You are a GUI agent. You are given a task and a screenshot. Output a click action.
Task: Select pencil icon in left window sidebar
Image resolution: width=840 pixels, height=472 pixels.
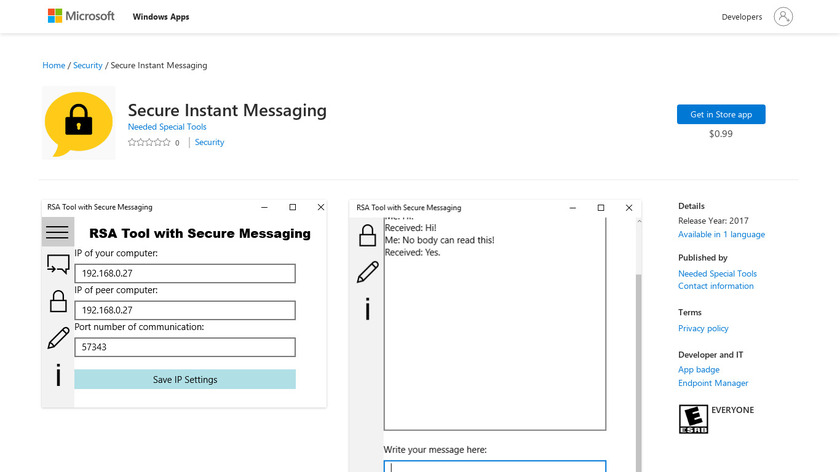point(58,338)
